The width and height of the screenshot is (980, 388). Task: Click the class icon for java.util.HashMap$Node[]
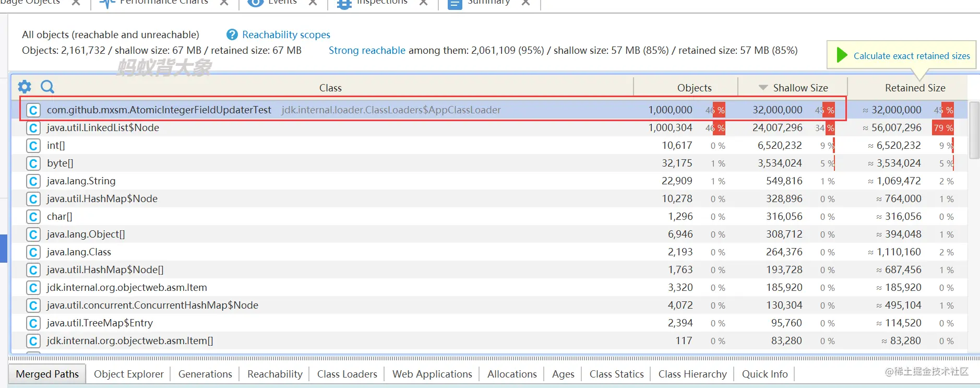pos(33,270)
